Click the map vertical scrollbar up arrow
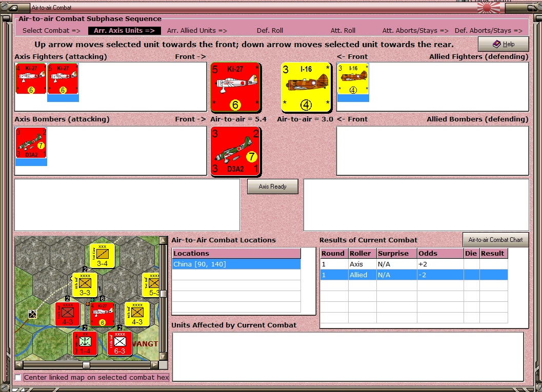This screenshot has width=542, height=392. click(164, 240)
